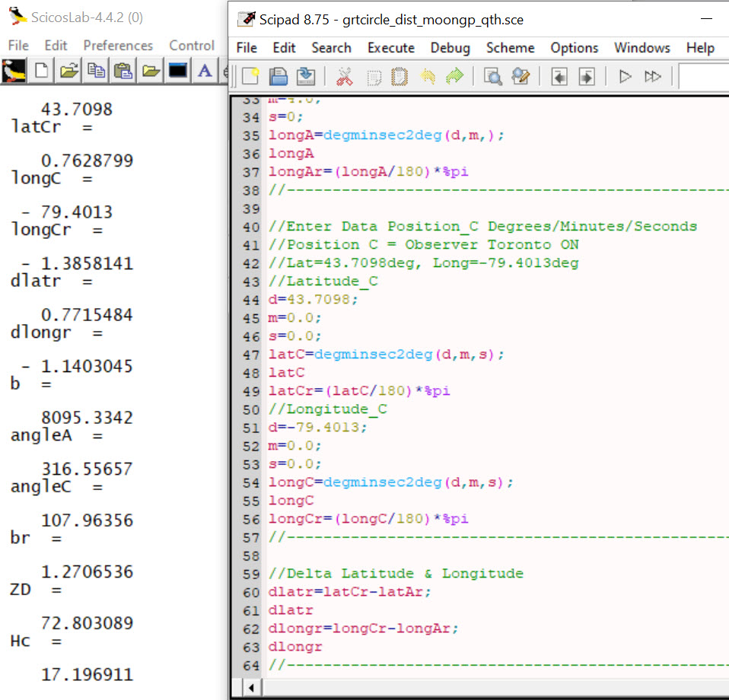Paste using Scipad's clipboard icon
The height and width of the screenshot is (700, 729).
(400, 77)
